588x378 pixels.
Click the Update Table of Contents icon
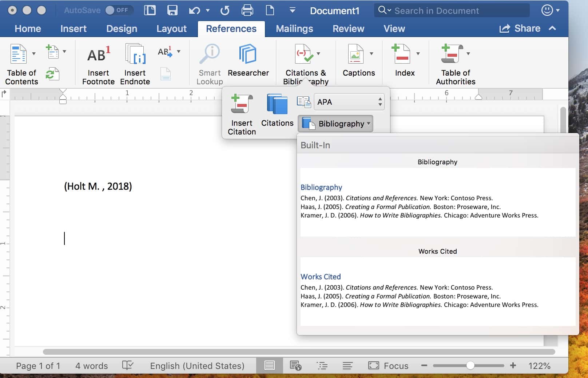click(x=52, y=74)
